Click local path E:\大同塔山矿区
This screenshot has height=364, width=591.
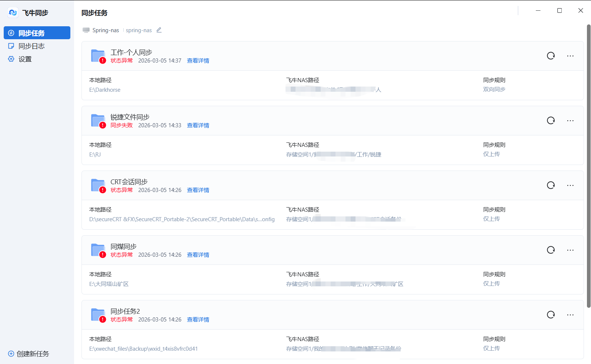tap(109, 284)
